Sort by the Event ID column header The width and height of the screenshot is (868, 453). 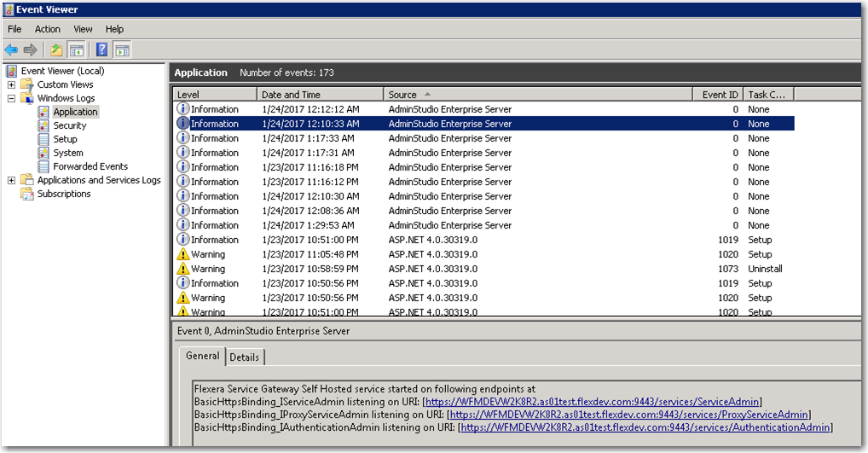(718, 95)
